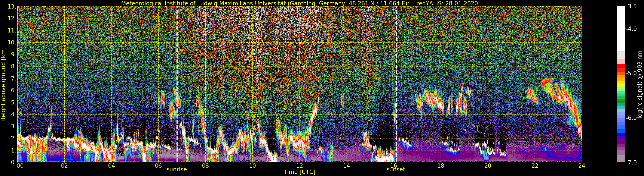Click the "16" time axis tick label
Viewport: 644px width, 176px height.
pos(394,166)
